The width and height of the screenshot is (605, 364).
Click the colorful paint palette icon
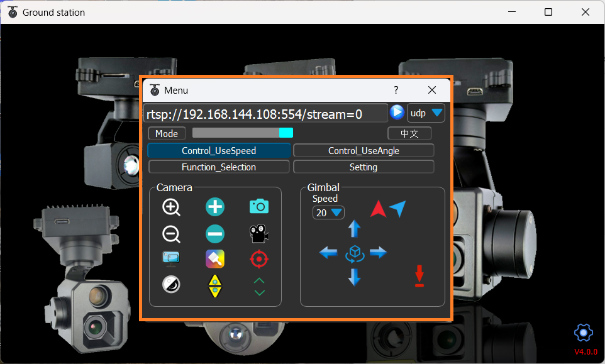[215, 258]
